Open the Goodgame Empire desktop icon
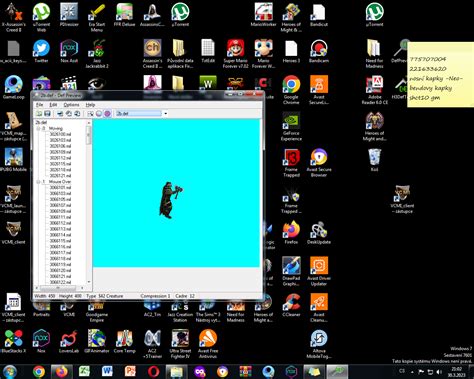The image size is (474, 379). (97, 311)
